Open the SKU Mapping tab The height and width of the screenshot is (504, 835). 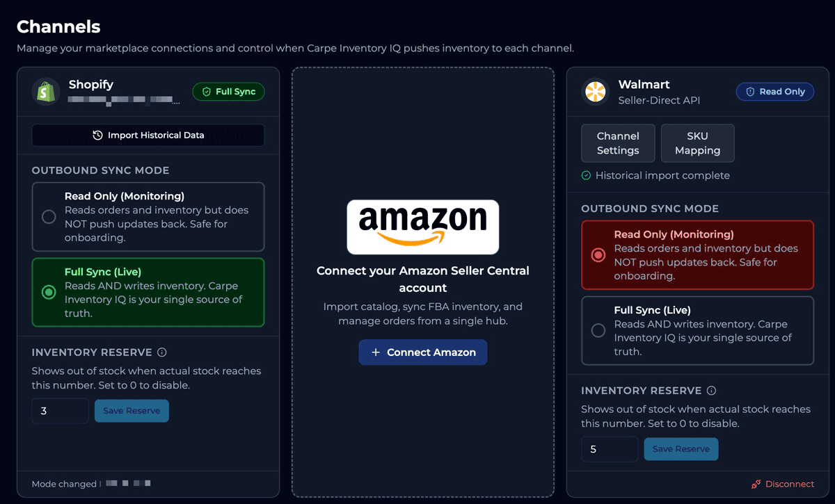tap(697, 143)
